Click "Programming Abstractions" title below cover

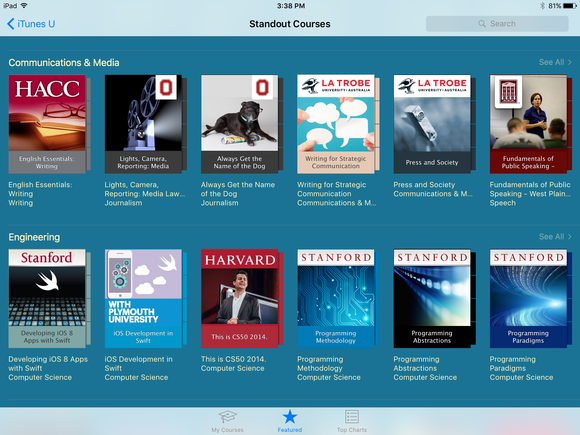click(416, 364)
